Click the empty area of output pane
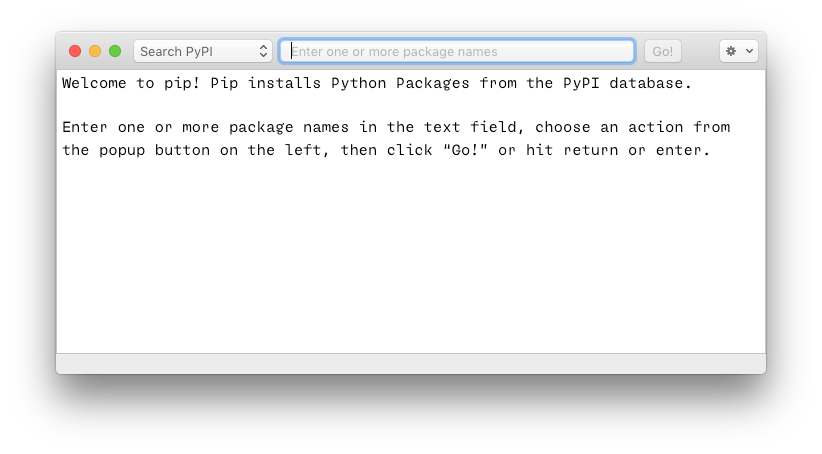Viewport: 822px width, 454px height. [x=410, y=260]
